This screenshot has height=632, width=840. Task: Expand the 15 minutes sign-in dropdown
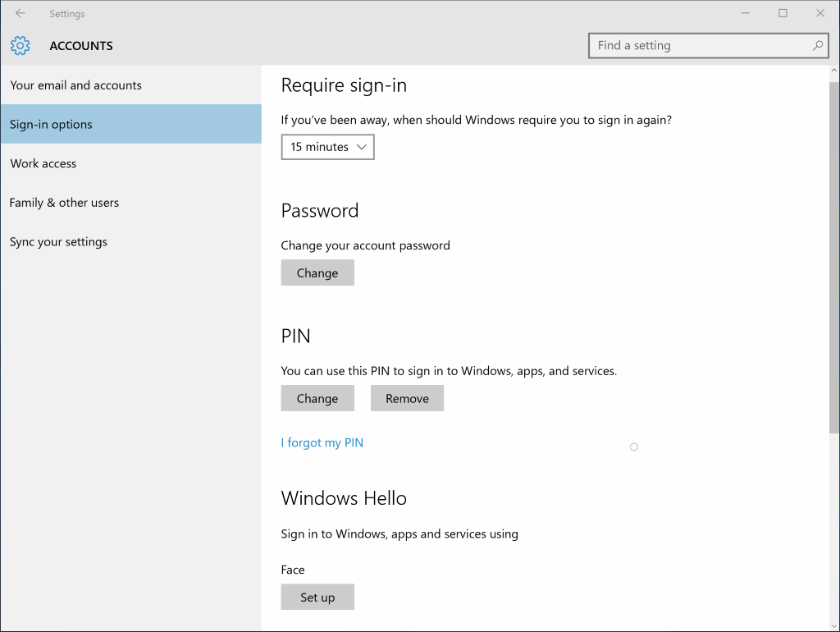(327, 147)
